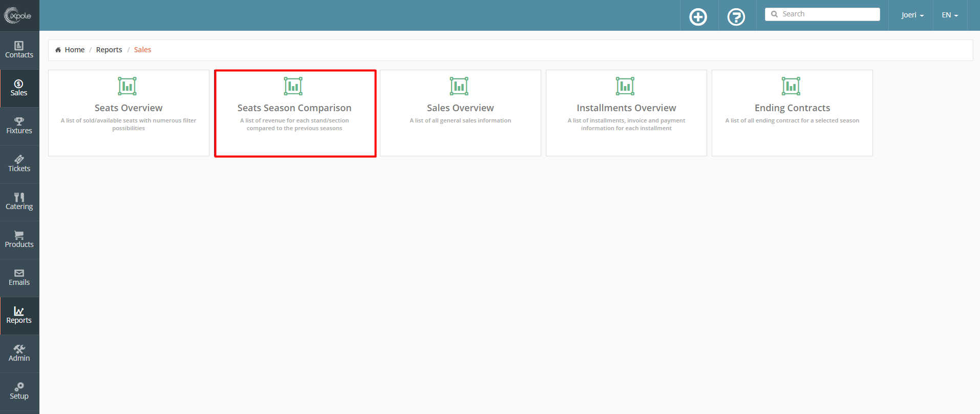Open the Seats Overview report title
This screenshot has width=980, height=414.
pyautogui.click(x=129, y=108)
